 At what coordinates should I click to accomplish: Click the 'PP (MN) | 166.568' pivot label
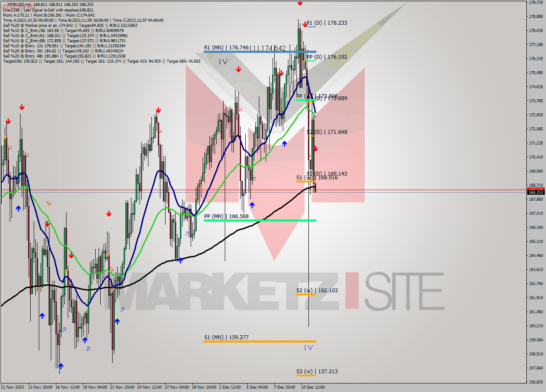pyautogui.click(x=226, y=216)
